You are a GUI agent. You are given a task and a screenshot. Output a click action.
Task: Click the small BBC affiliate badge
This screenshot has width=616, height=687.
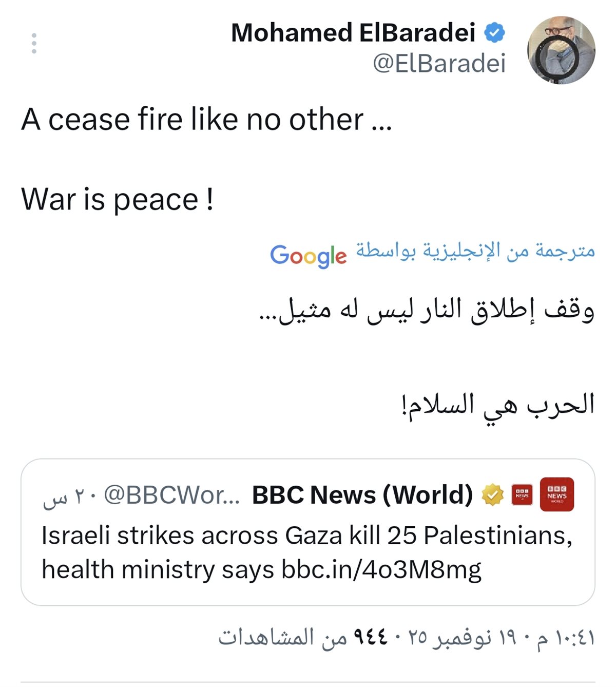pyautogui.click(x=522, y=494)
